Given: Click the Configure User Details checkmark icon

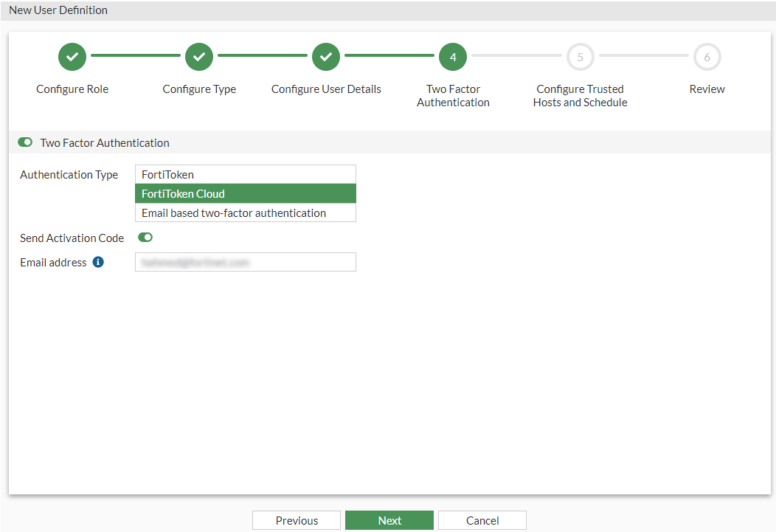Looking at the screenshot, I should (x=325, y=56).
